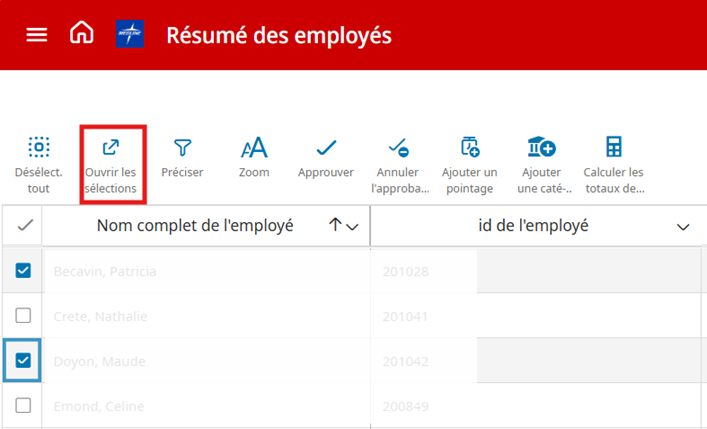Click Ajouter un pointage icon

tap(469, 149)
